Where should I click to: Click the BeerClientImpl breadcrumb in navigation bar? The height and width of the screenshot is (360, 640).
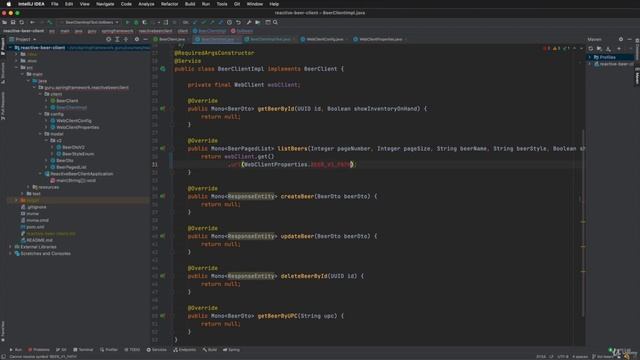(209, 31)
